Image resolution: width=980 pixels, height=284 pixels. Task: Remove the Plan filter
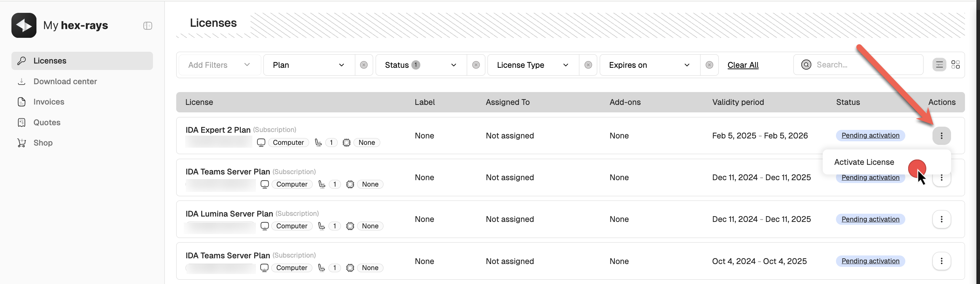pyautogui.click(x=364, y=65)
